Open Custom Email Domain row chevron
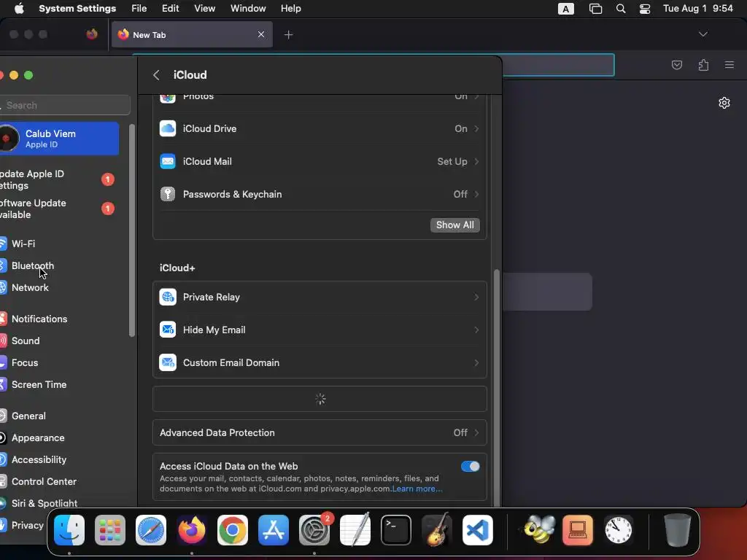Screen dimensions: 747x560 click(x=476, y=363)
